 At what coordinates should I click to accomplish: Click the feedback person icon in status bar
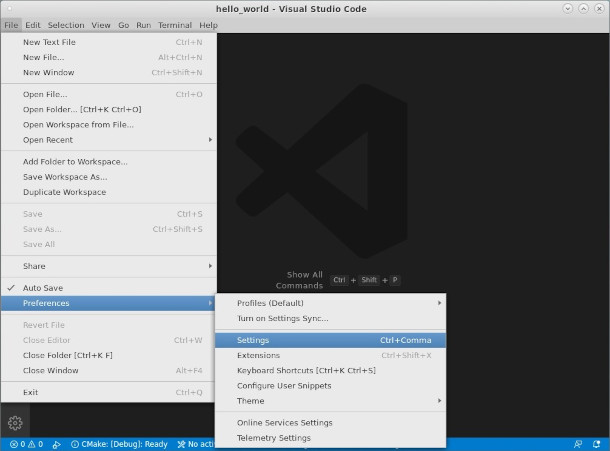[x=578, y=444]
